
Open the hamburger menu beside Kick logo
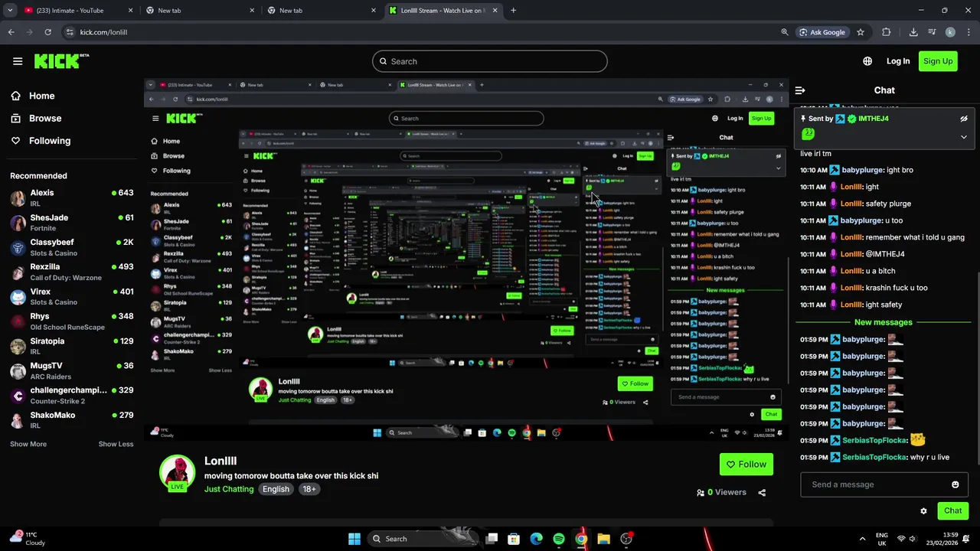coord(18,61)
